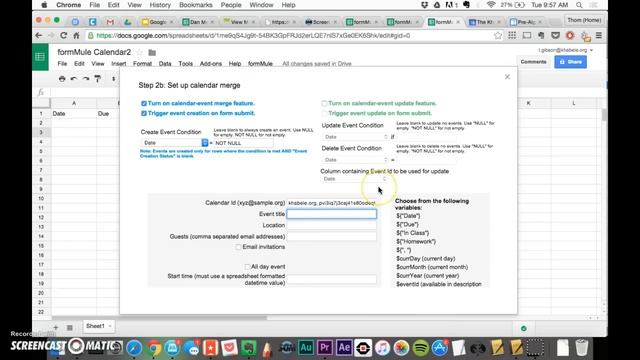Click the Pocket extension icon

click(555, 36)
